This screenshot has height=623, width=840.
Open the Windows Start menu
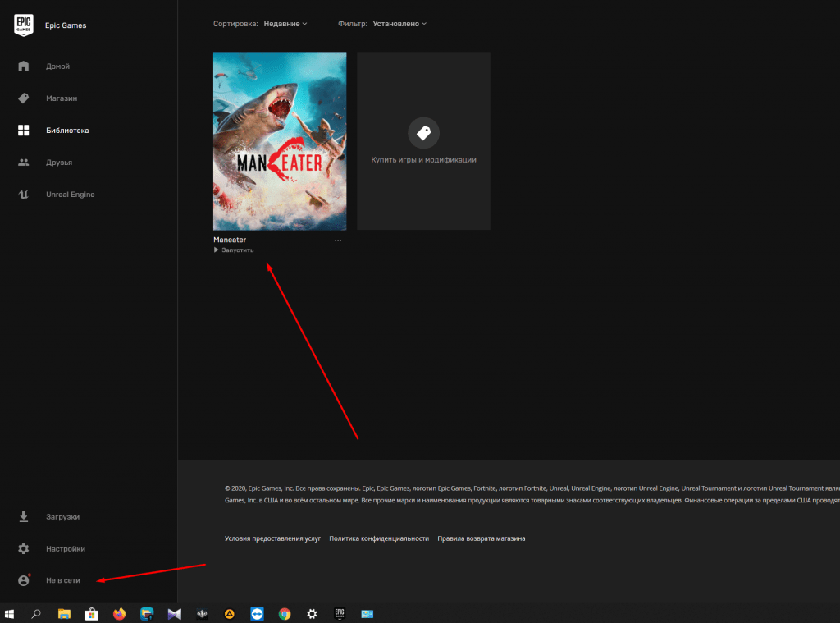click(11, 613)
